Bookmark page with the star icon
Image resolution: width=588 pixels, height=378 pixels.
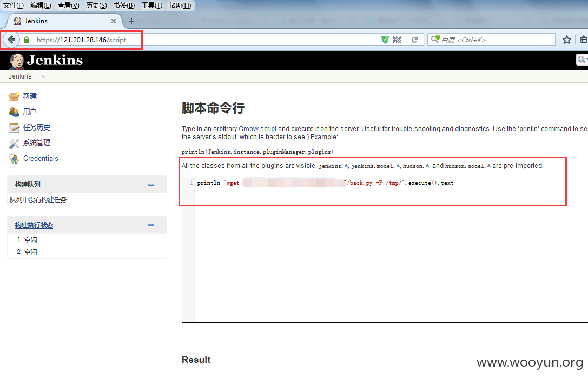[566, 40]
